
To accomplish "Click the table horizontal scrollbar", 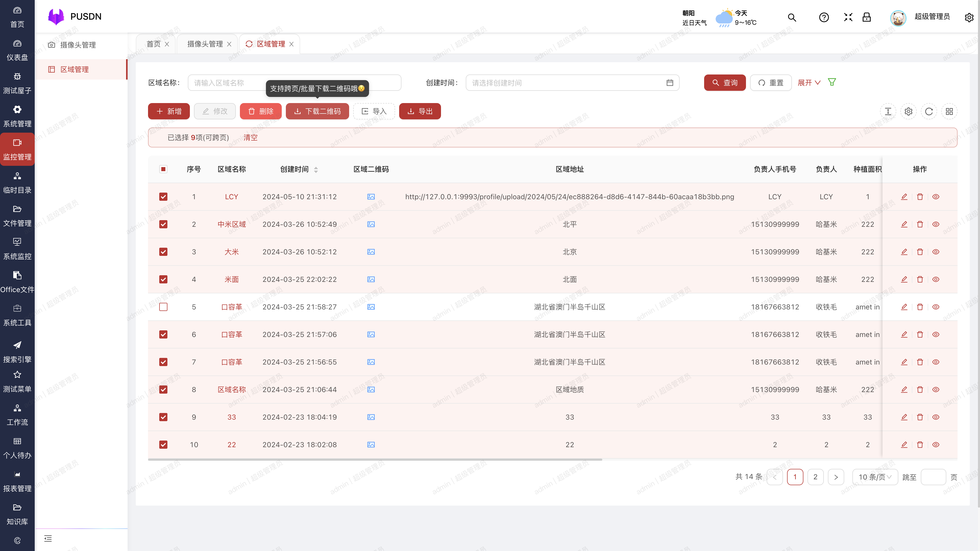I will pyautogui.click(x=375, y=460).
